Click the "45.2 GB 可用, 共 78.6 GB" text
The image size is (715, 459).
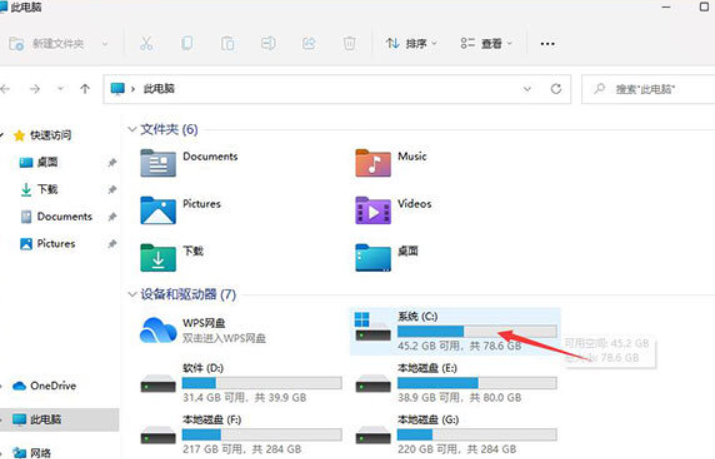(459, 346)
